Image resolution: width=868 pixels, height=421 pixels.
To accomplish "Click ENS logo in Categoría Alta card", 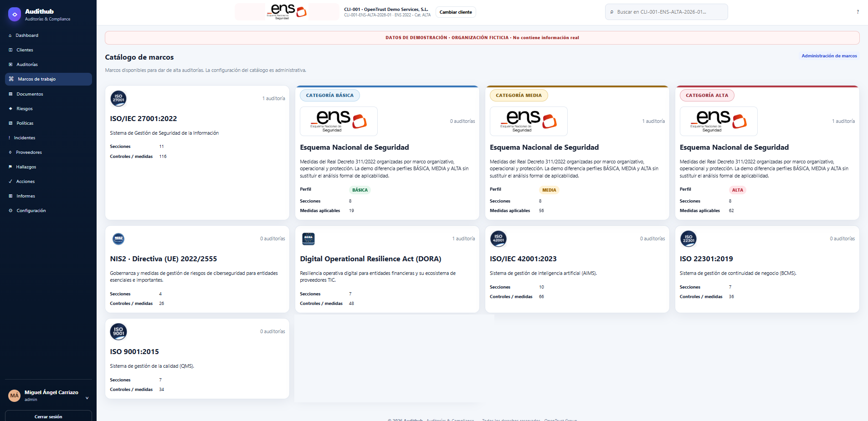I will [719, 121].
